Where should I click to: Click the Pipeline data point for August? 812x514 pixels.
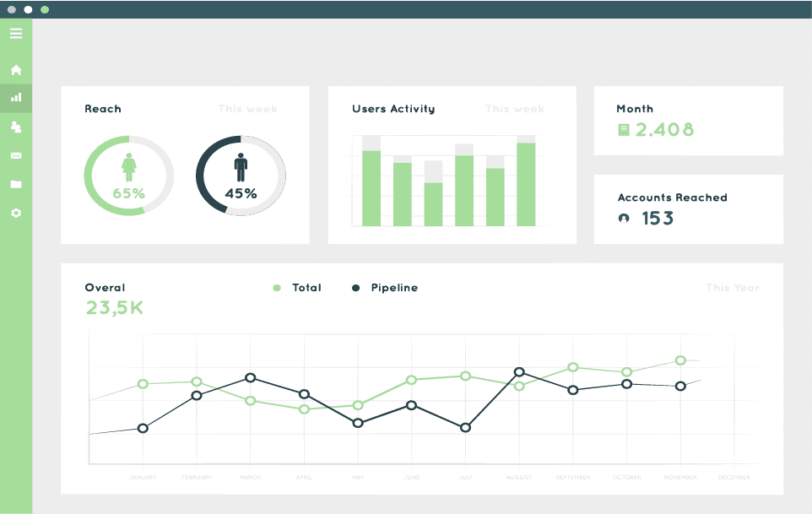coord(519,372)
